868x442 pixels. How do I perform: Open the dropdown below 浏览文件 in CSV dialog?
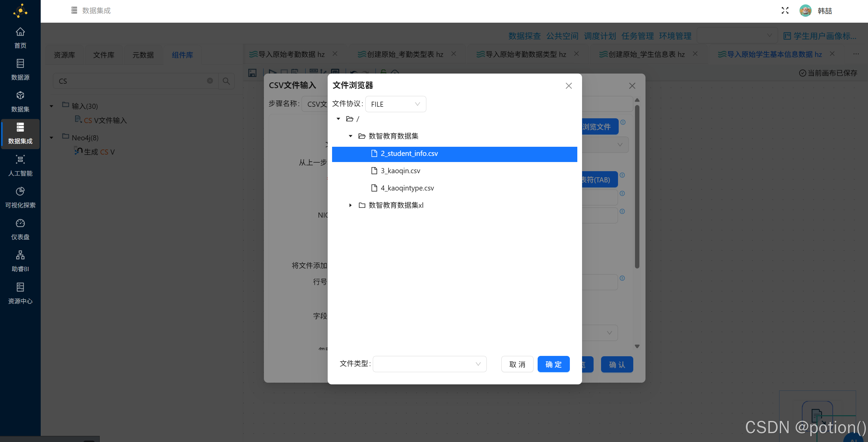tap(605, 144)
